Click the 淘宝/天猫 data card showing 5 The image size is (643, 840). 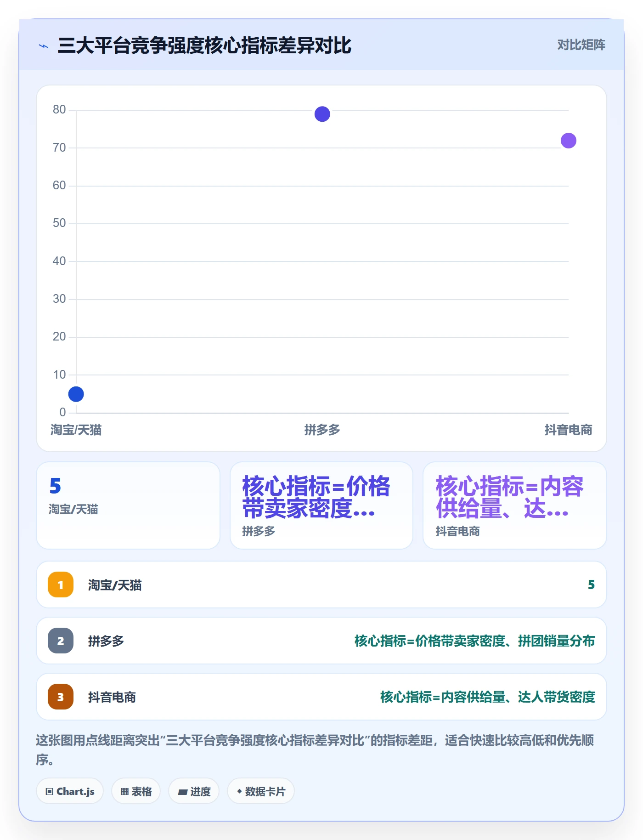point(128,505)
